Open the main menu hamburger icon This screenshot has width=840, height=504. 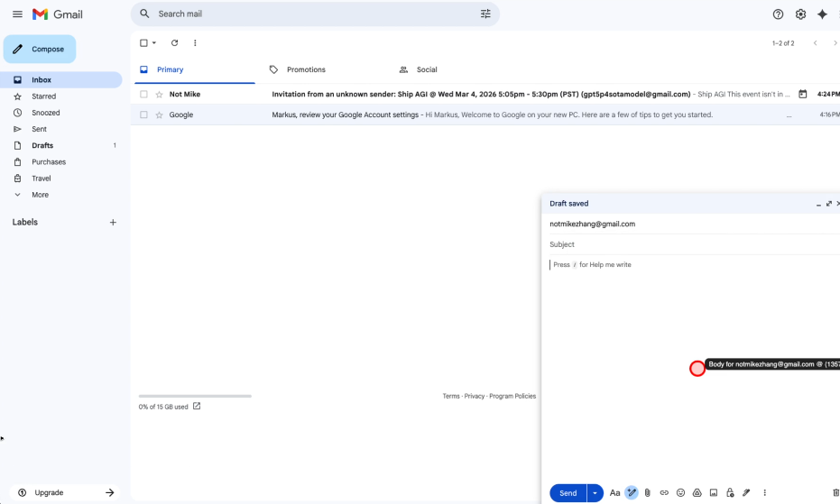(17, 14)
